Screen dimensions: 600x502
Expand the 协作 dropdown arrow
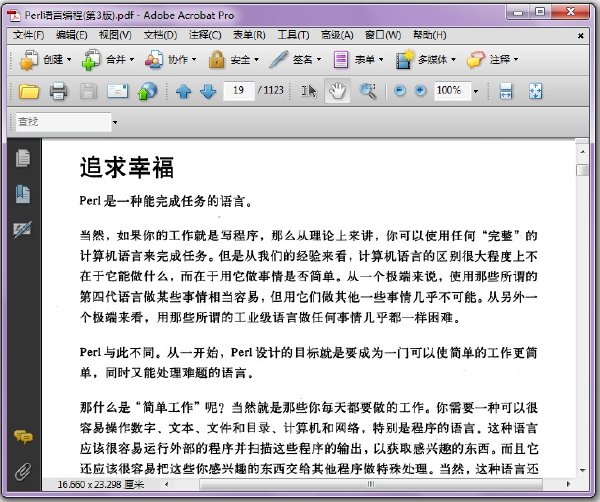[194, 60]
